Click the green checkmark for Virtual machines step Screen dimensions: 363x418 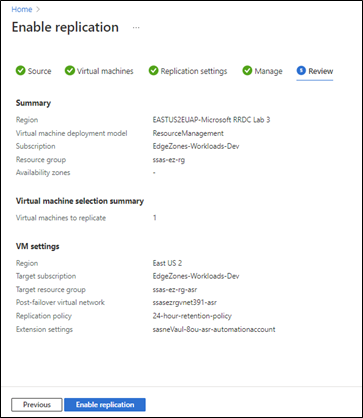[x=70, y=71]
